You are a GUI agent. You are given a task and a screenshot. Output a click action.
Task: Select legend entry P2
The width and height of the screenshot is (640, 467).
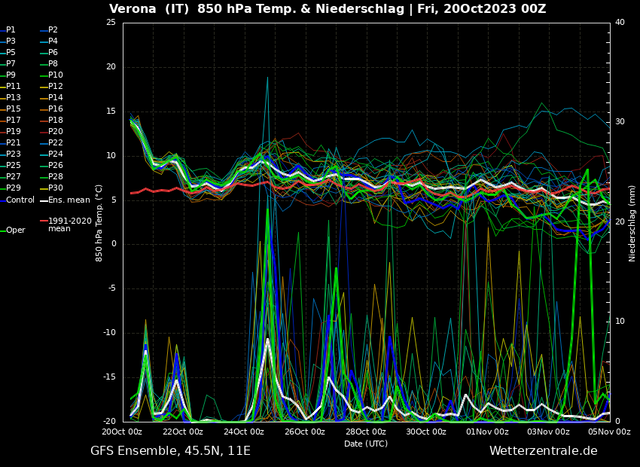coord(49,30)
